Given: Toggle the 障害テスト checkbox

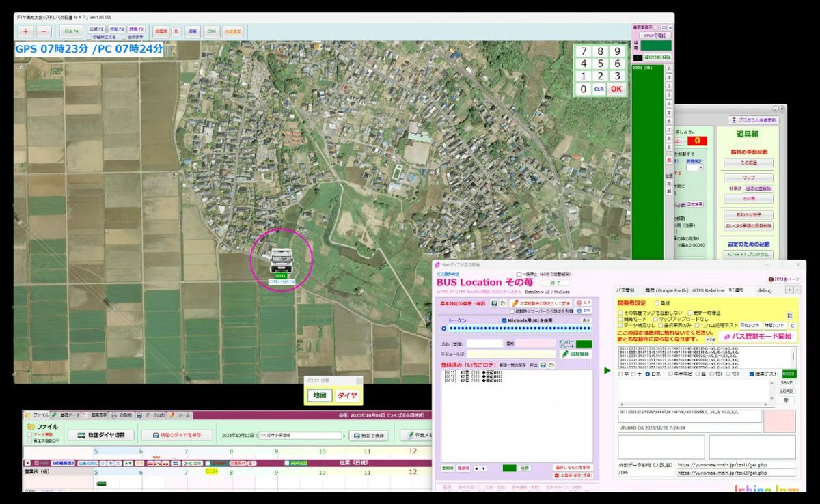Looking at the screenshot, I should pos(752,374).
